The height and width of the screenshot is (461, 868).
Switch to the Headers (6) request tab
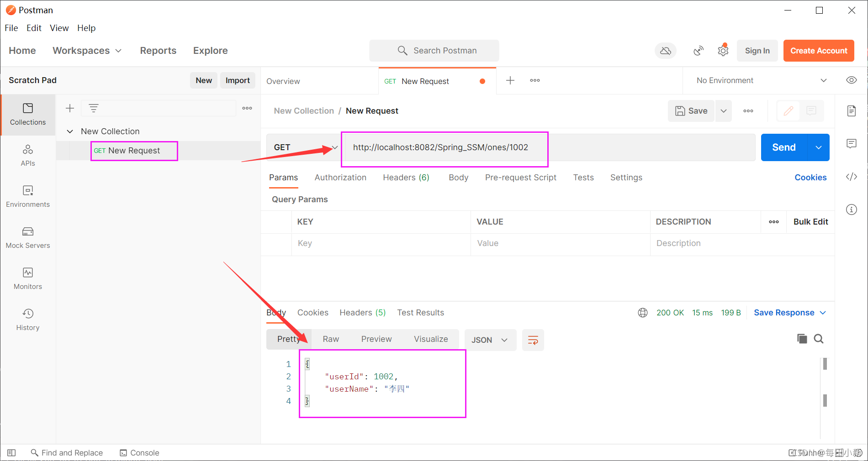click(406, 178)
